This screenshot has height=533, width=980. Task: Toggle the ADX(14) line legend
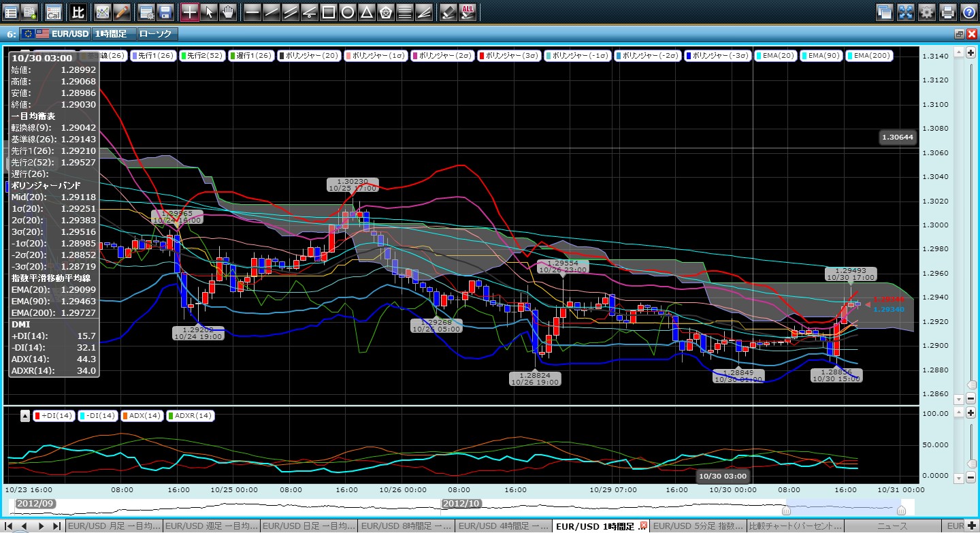coord(142,415)
